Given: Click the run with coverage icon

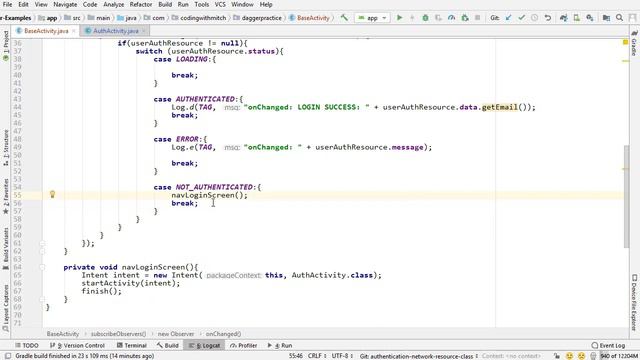Looking at the screenshot, I should [x=438, y=18].
